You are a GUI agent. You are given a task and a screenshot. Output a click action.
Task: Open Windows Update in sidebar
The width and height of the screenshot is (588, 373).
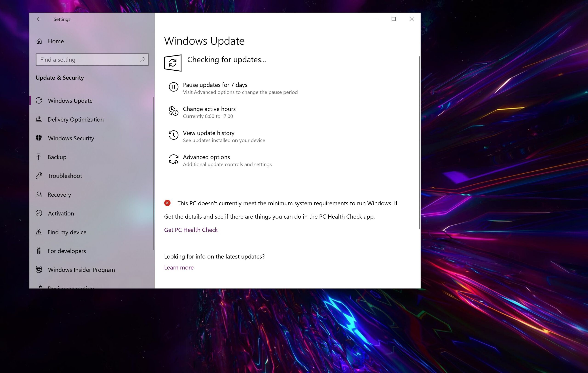tap(92, 100)
